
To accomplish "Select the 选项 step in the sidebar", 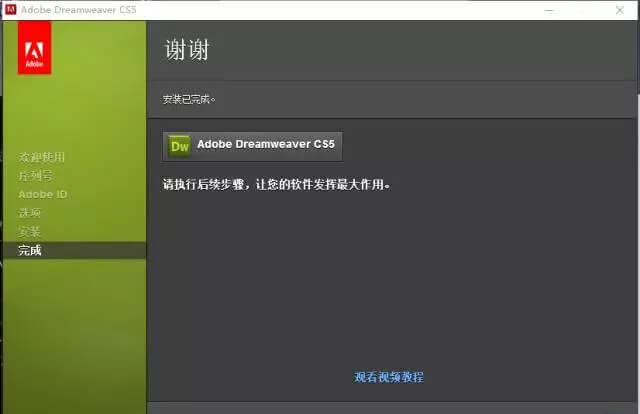I will click(x=29, y=213).
